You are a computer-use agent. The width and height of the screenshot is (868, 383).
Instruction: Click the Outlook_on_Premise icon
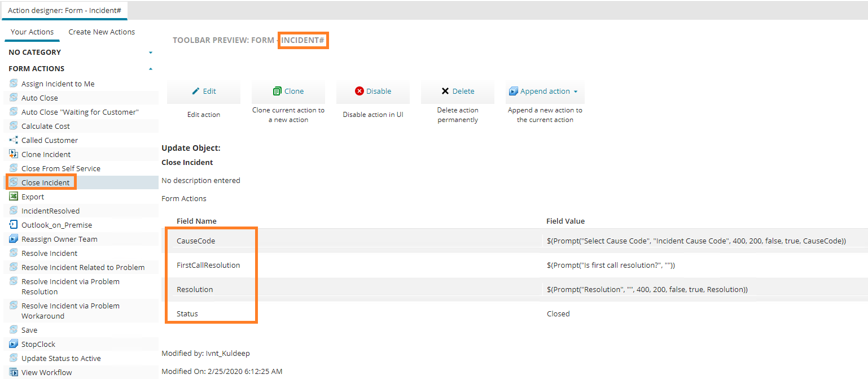[x=12, y=224]
